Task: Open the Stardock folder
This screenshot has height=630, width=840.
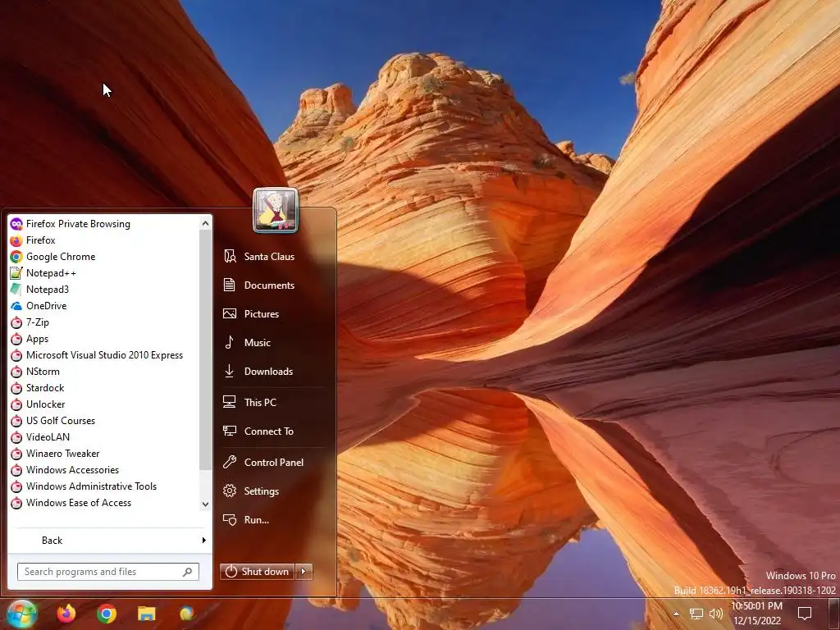Action: (x=103, y=388)
